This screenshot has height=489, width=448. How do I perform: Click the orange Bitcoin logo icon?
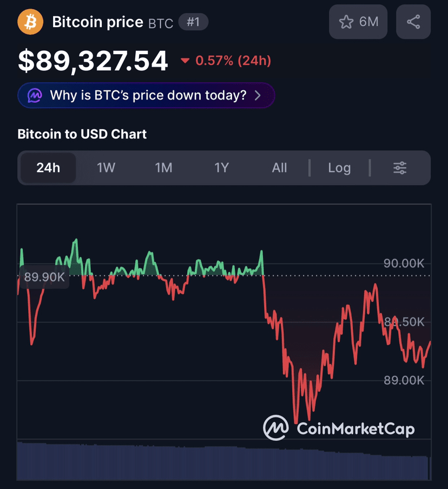click(x=30, y=22)
